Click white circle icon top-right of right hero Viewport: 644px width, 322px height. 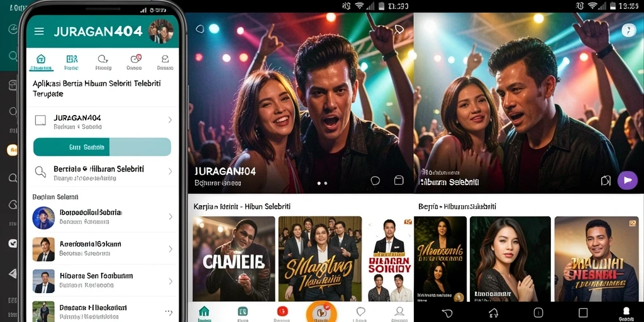pos(629,30)
